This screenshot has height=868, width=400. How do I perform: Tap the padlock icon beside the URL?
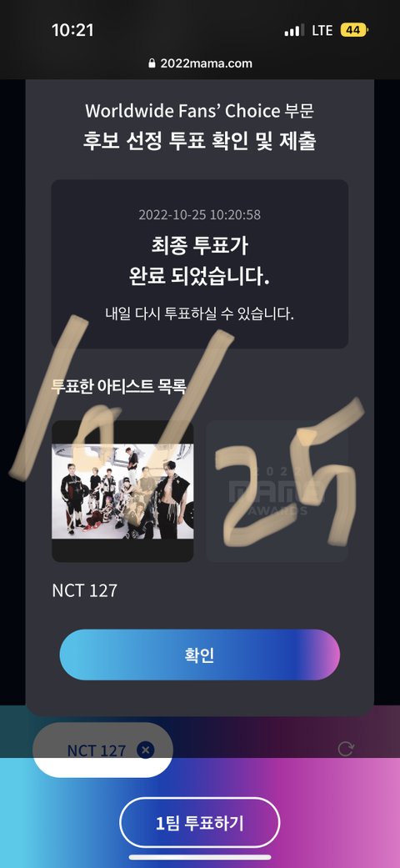pyautogui.click(x=152, y=63)
